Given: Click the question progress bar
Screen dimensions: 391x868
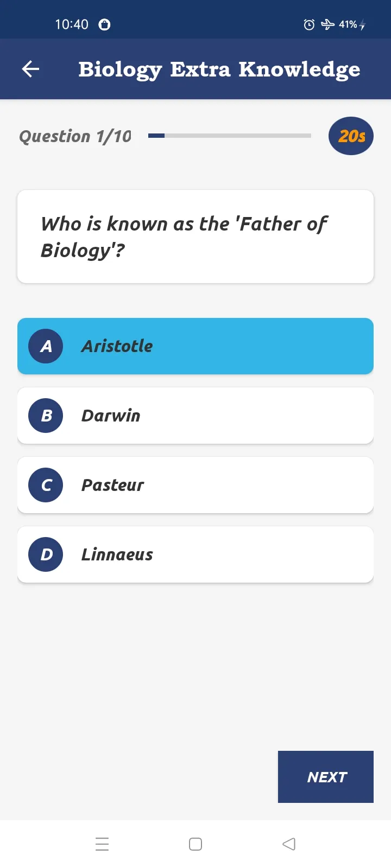Looking at the screenshot, I should [x=230, y=136].
